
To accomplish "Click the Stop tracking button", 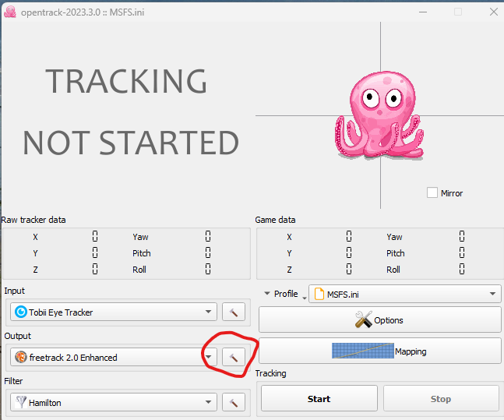I will [441, 399].
